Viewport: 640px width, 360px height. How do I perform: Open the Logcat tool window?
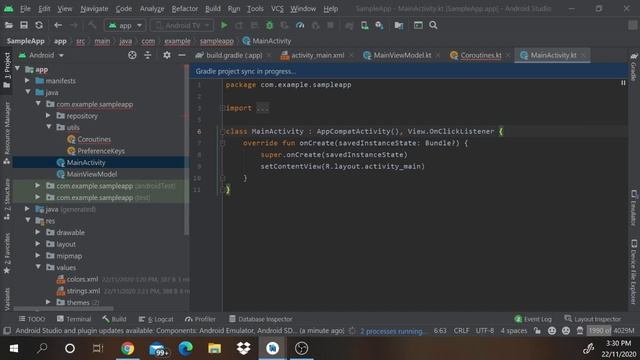156,319
